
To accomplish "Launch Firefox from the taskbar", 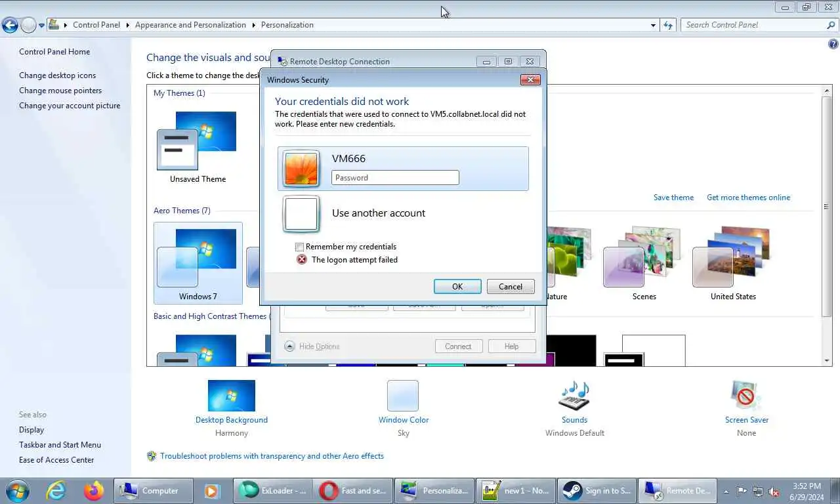I will (x=94, y=491).
